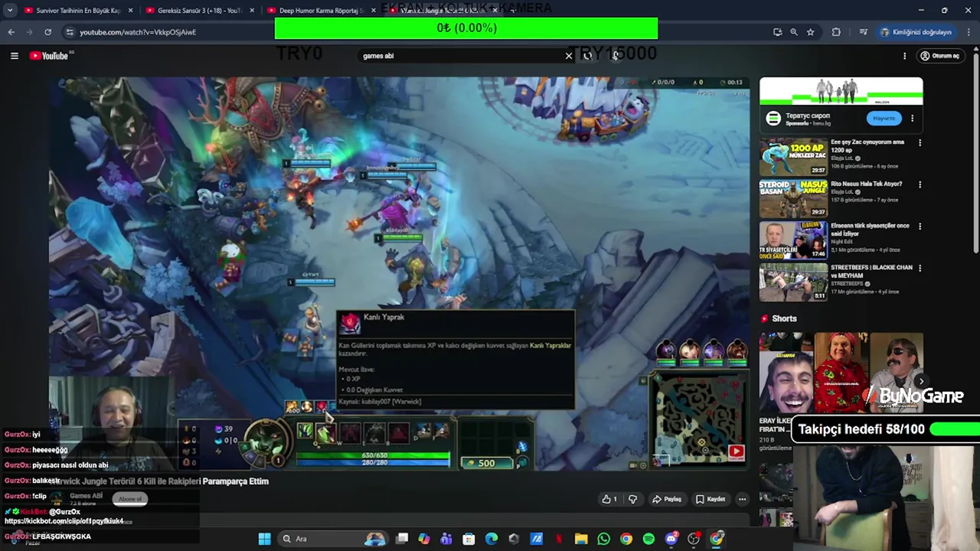
Task: Open Microsoft Store from the taskbar
Action: [x=469, y=539]
